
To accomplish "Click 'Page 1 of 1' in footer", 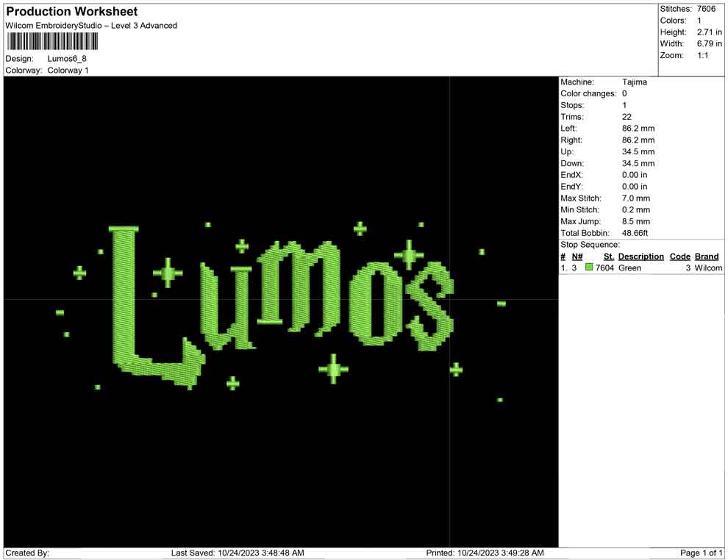I will tap(701, 553).
